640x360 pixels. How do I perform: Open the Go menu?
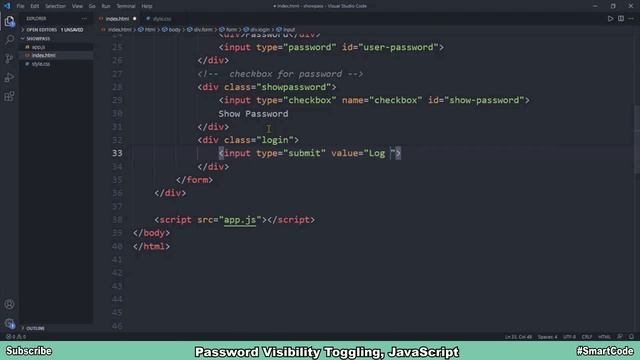(x=92, y=6)
